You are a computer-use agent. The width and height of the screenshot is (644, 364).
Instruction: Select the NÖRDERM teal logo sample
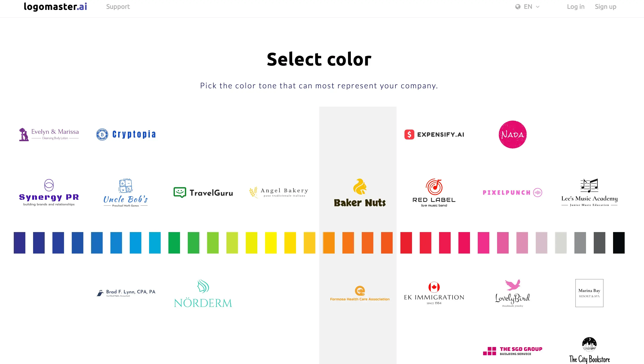[203, 294]
